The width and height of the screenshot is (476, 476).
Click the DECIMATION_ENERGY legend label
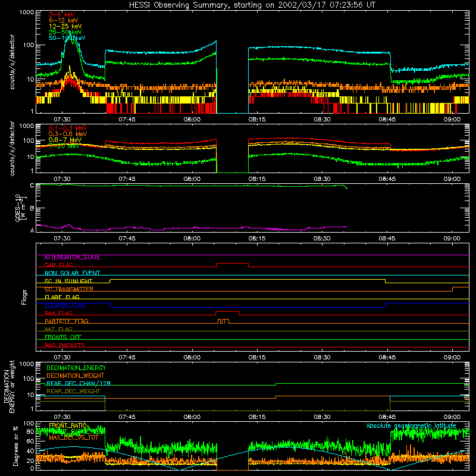click(x=76, y=368)
